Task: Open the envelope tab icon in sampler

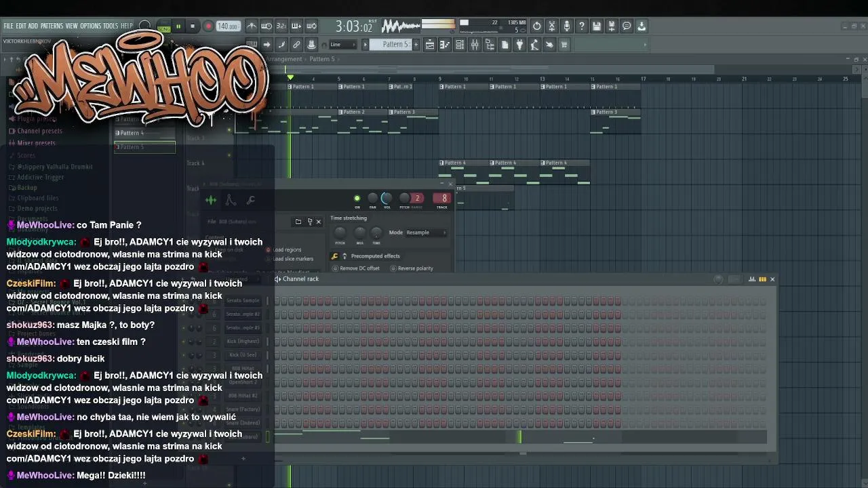Action: pos(231,200)
